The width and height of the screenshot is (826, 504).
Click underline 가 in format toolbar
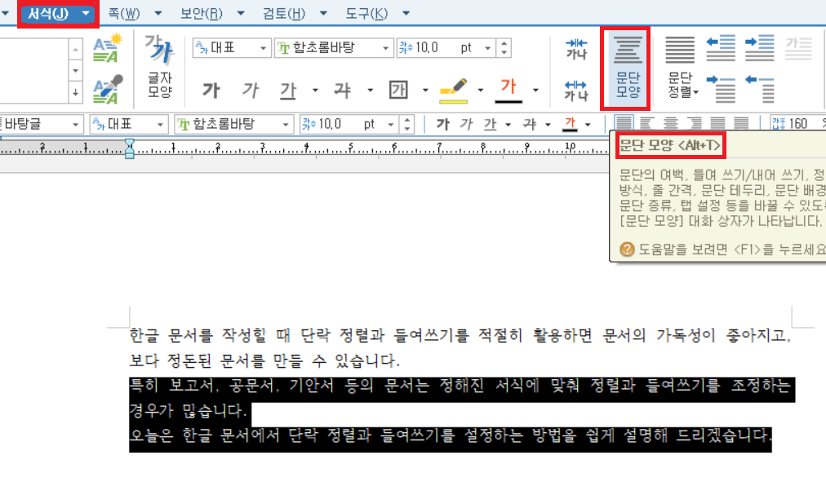click(490, 124)
